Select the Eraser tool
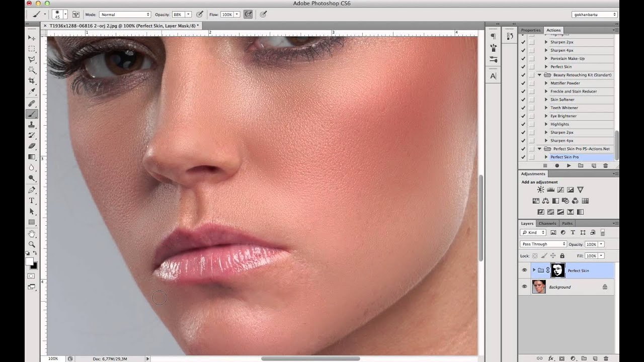The height and width of the screenshot is (362, 644). tap(32, 146)
